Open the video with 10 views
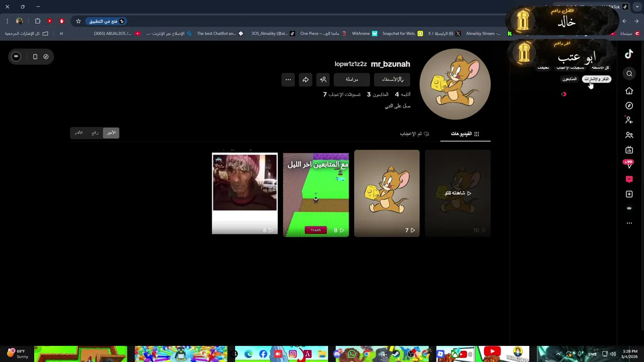 457,193
